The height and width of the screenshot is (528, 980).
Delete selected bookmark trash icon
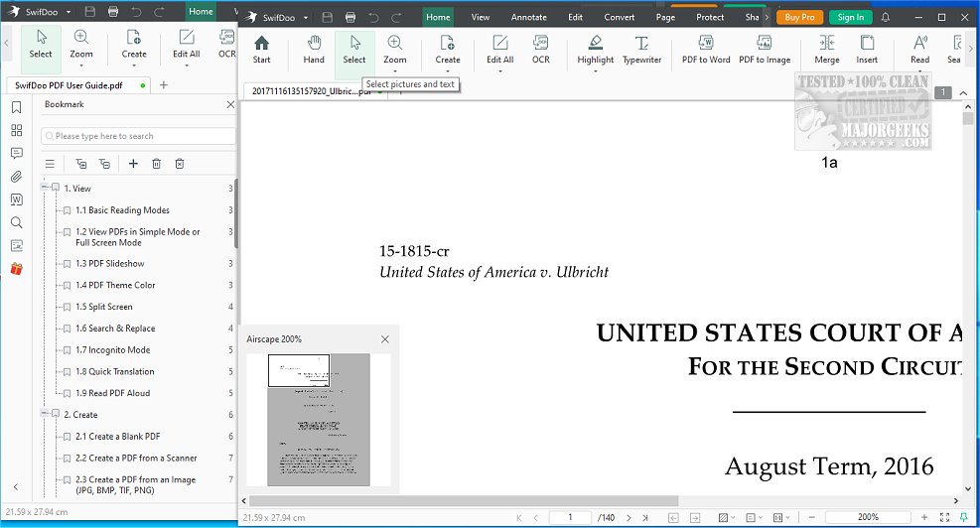(156, 164)
